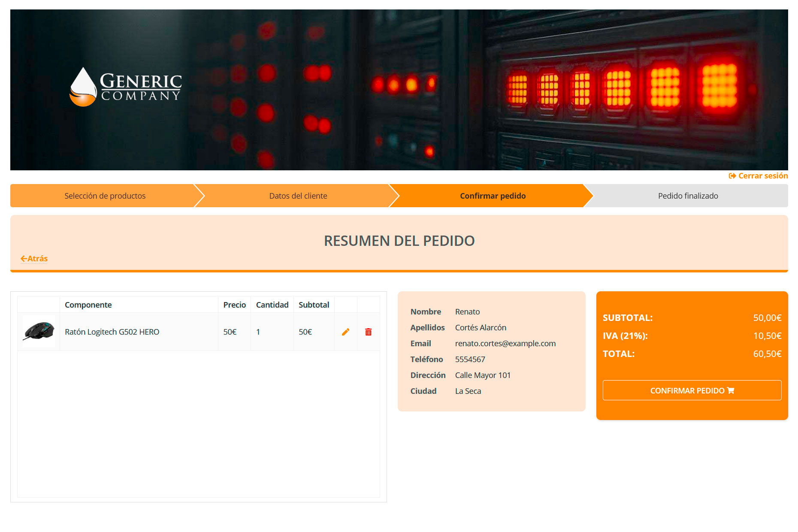
Task: Log out via Cerrar sesión
Action: [758, 176]
